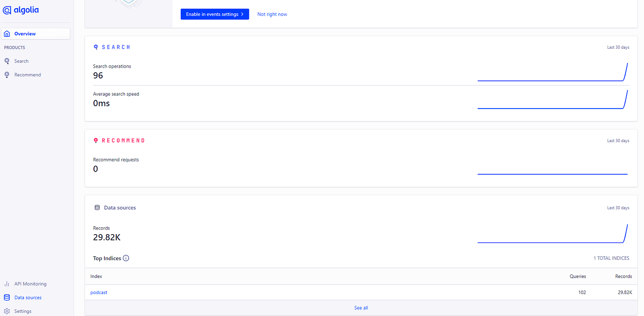
Task: Click the Data sources card database icon
Action: coord(97,207)
